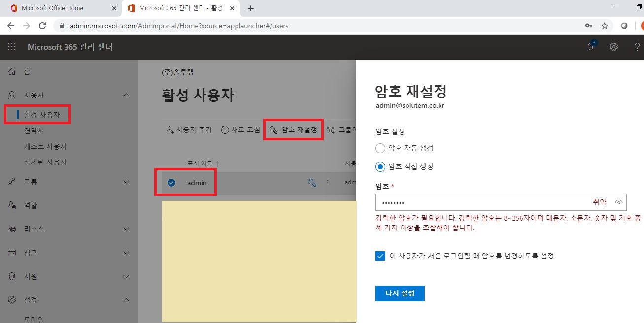Click the Microsoft 365 관리 센터 title
Viewport: 644px width, 323px height.
[x=70, y=47]
